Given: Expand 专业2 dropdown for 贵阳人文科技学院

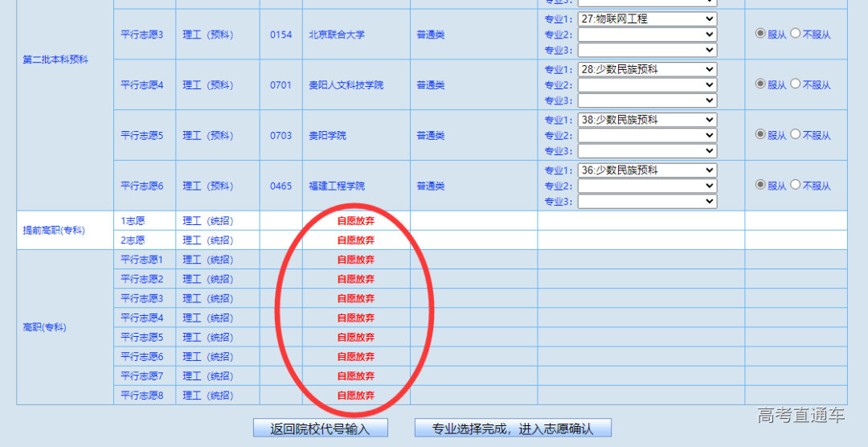Looking at the screenshot, I should point(647,85).
